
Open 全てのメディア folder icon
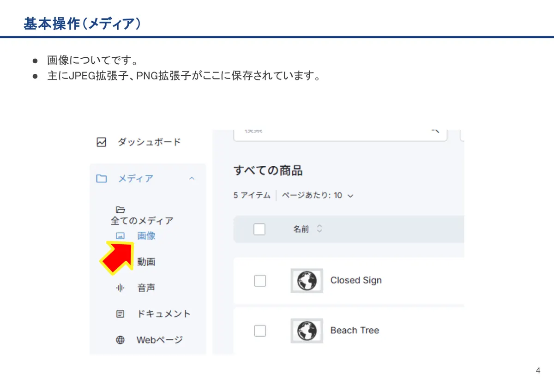[120, 210]
